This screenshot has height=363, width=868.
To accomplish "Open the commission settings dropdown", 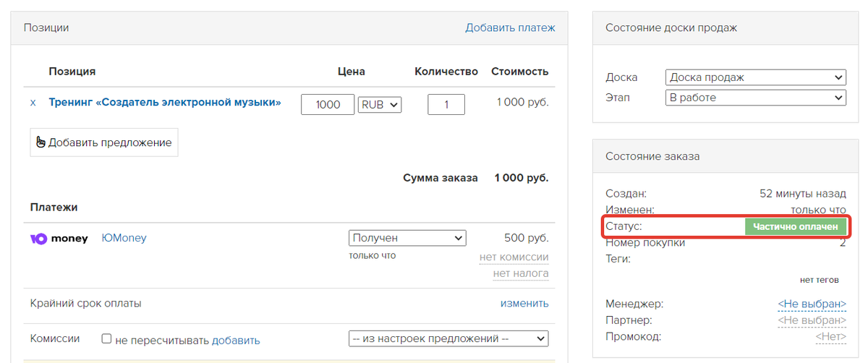I will click(448, 338).
